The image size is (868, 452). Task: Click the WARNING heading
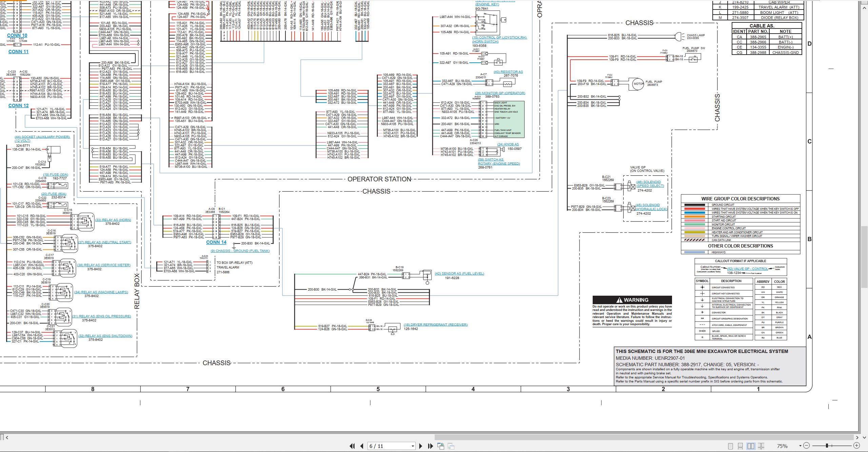point(632,300)
